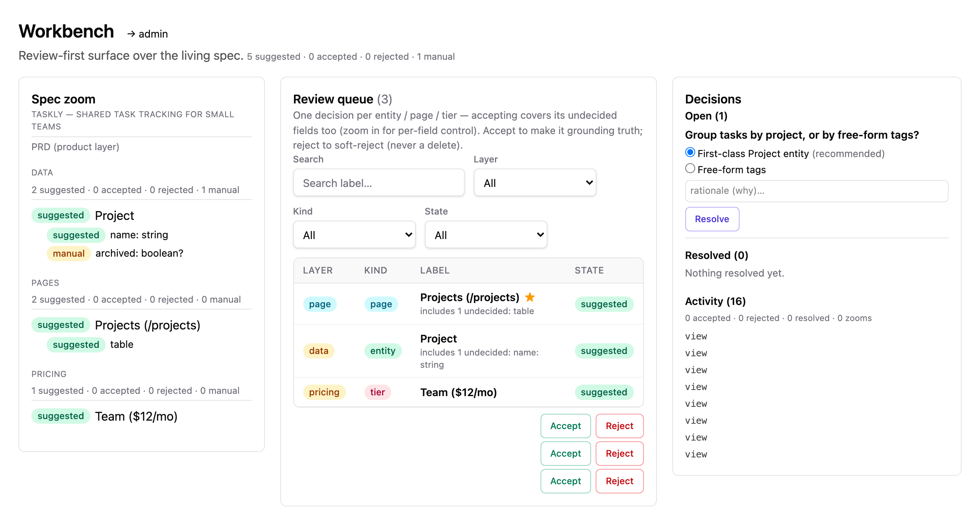Click the LAYER column header

[318, 270]
